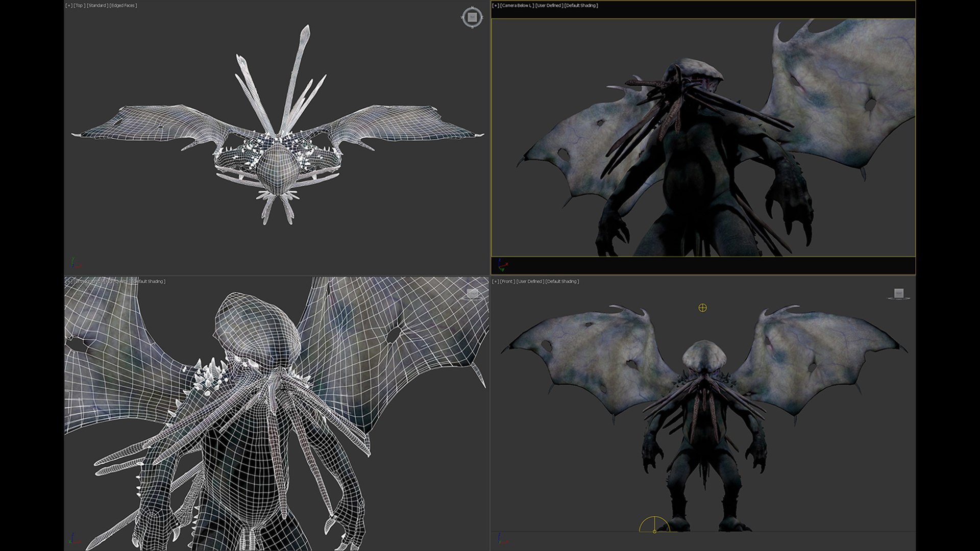Open [User Defined] menu in Front viewport
Screen dimensions: 980x551
[x=530, y=282]
